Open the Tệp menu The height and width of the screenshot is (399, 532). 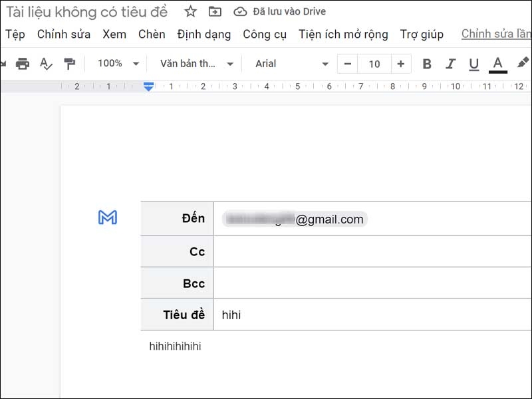click(15, 34)
